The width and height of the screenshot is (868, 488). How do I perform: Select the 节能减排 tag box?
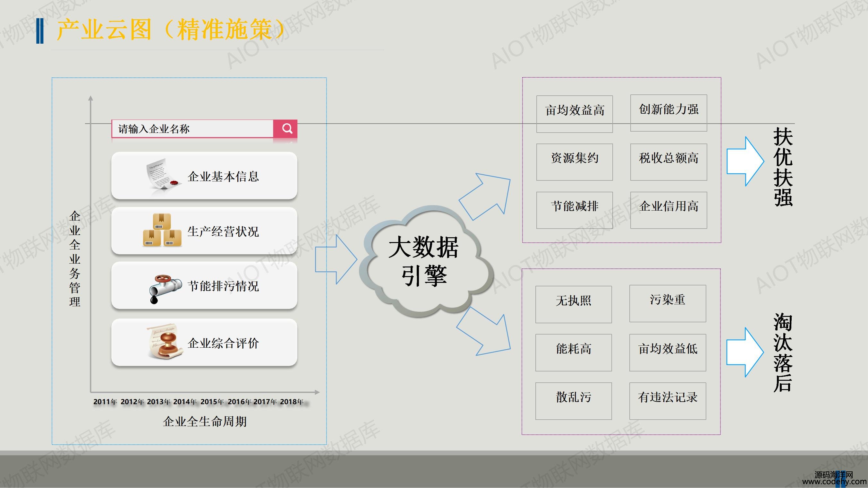[574, 210]
